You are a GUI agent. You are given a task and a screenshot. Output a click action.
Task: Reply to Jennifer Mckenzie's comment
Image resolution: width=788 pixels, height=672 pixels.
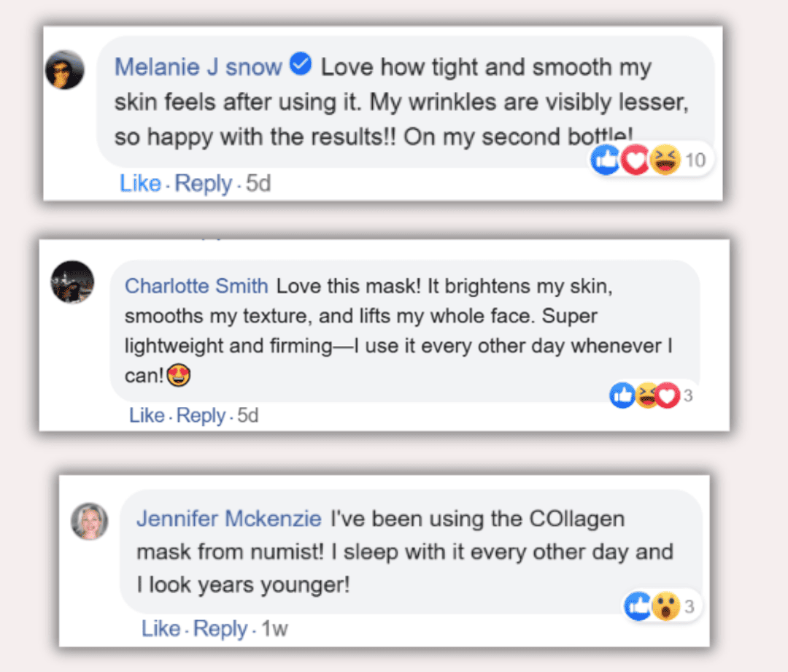point(220,630)
